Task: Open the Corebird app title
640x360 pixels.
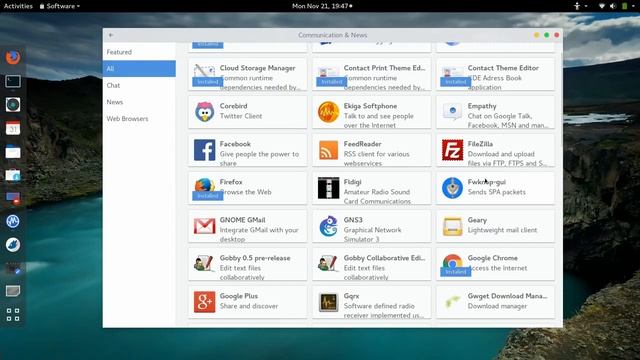Action: coord(233,106)
